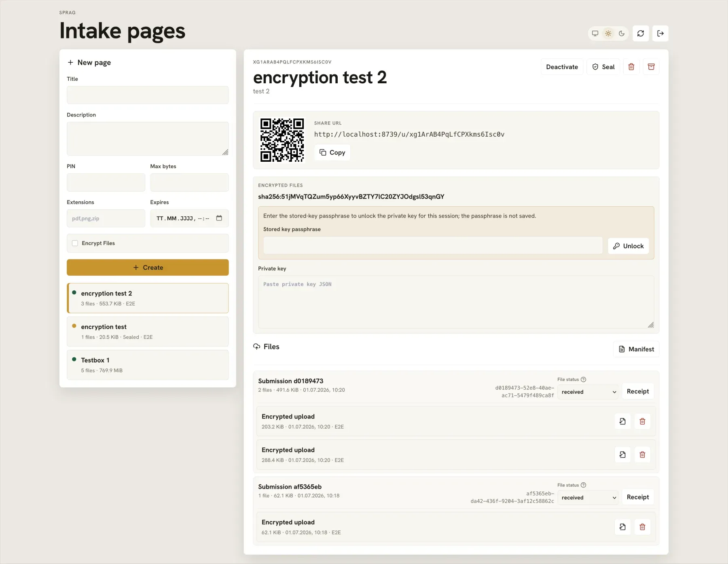Archive the encryption test 2 page
Screen dimensions: 728x564
pyautogui.click(x=651, y=67)
